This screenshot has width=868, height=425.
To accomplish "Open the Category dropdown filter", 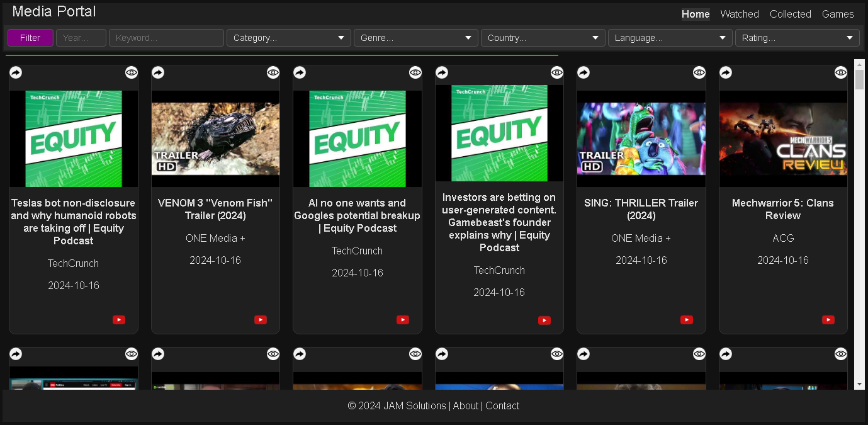I will click(x=289, y=38).
